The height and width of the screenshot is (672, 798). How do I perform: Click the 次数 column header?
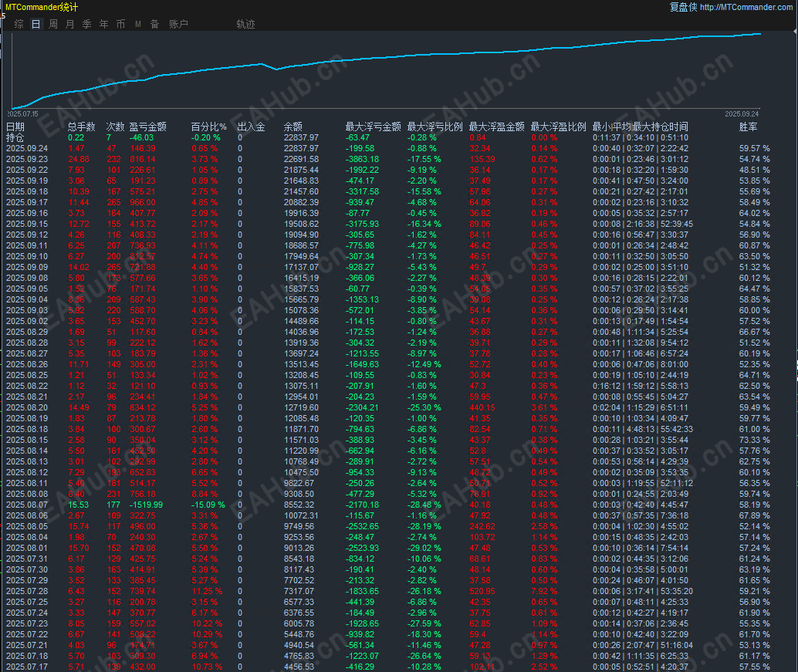115,127
